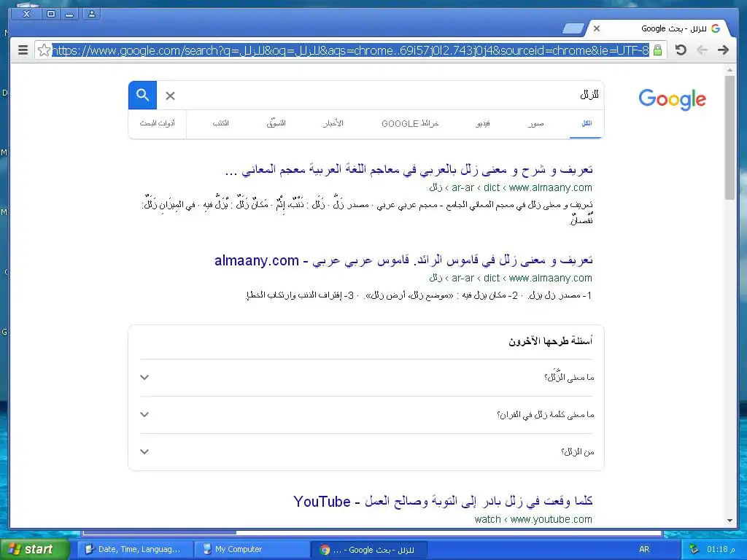Click the AR language indicator in taskbar
This screenshot has width=747, height=560.
[644, 550]
